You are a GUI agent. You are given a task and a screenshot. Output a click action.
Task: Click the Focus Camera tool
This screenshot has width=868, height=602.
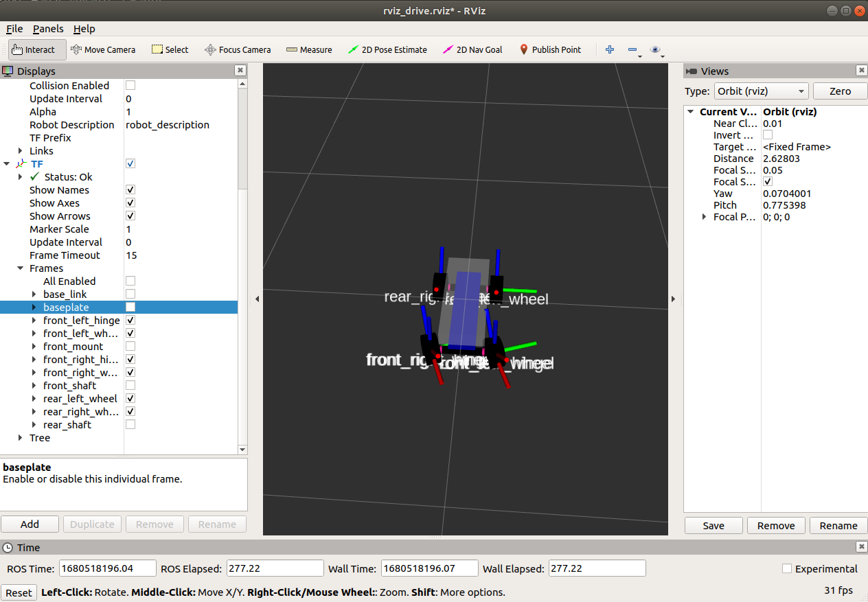238,49
